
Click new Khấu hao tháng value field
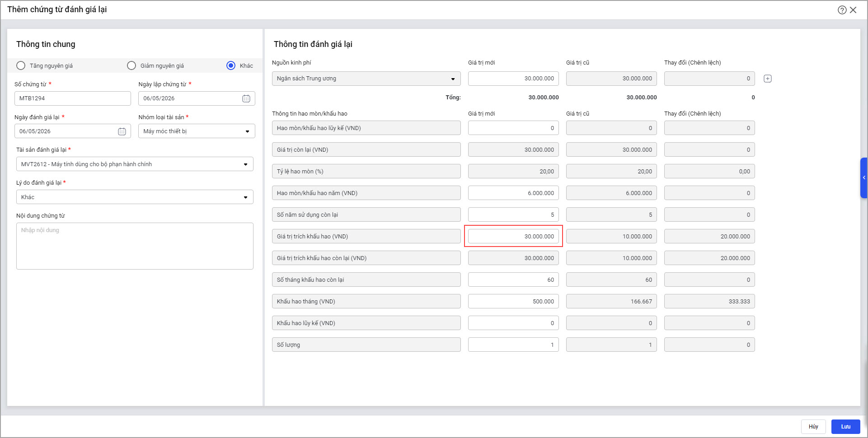pos(513,301)
